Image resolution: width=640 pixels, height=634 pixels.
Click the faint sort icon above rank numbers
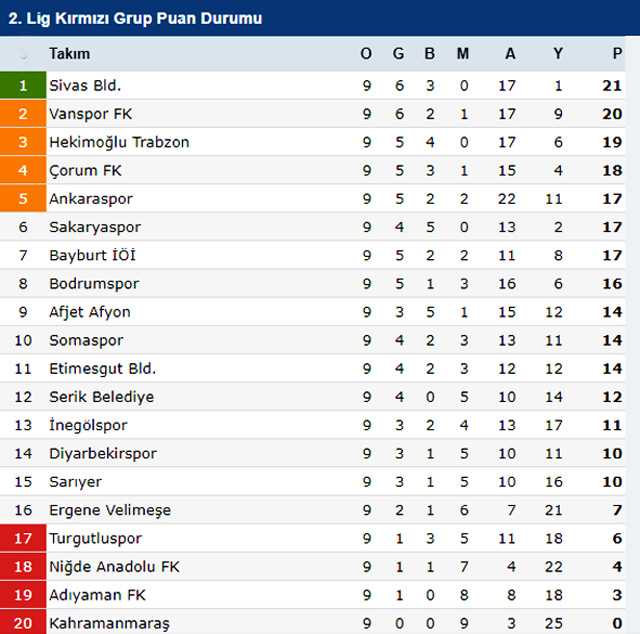tap(23, 54)
